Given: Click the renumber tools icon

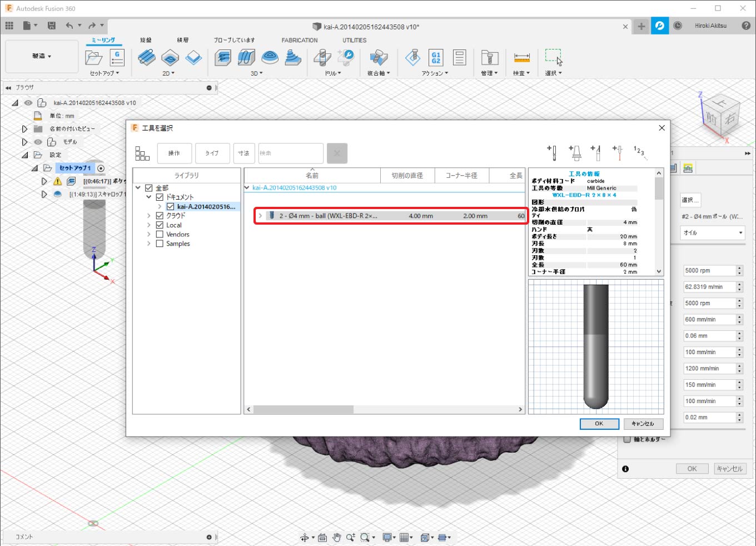Looking at the screenshot, I should pos(640,152).
